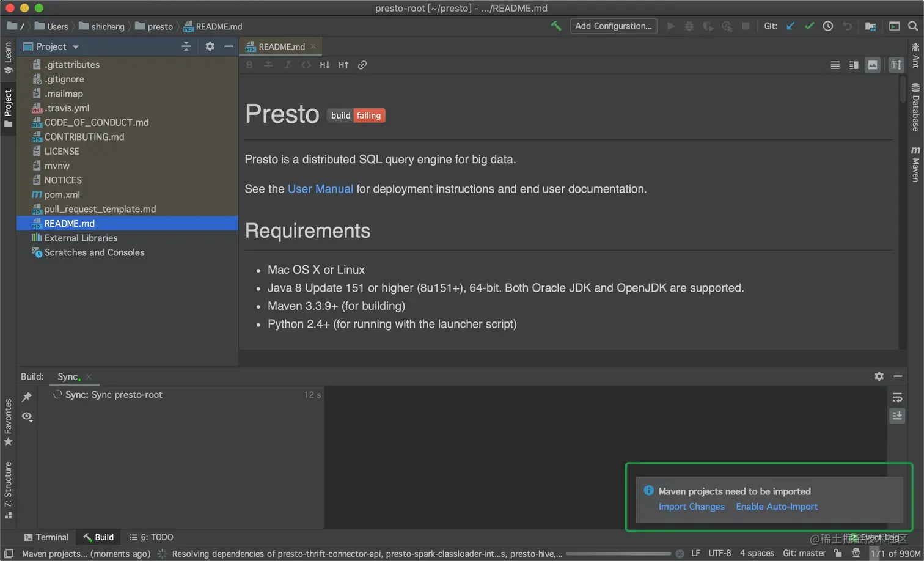924x561 pixels.
Task: Open the Build tool window tab
Action: pos(98,537)
